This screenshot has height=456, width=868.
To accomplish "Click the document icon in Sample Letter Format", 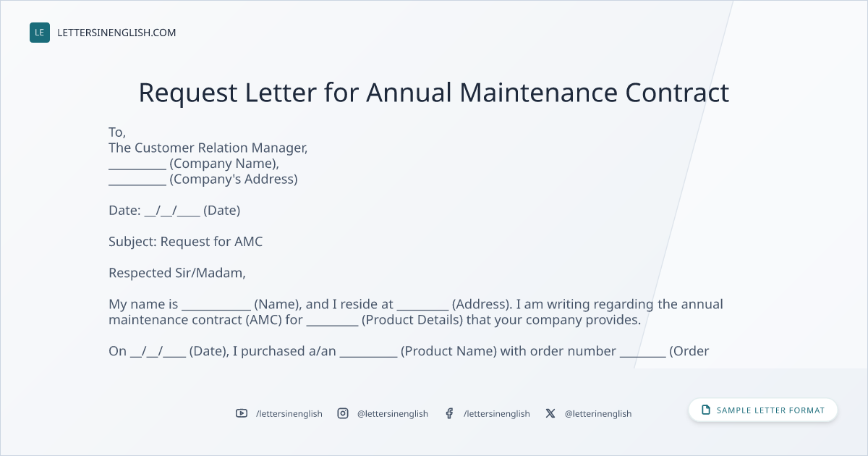I will [706, 410].
